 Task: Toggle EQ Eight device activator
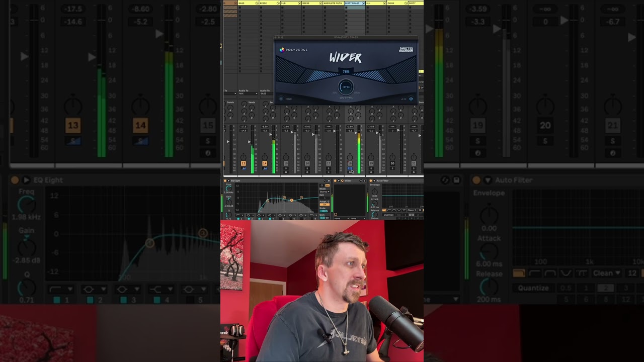point(225,180)
